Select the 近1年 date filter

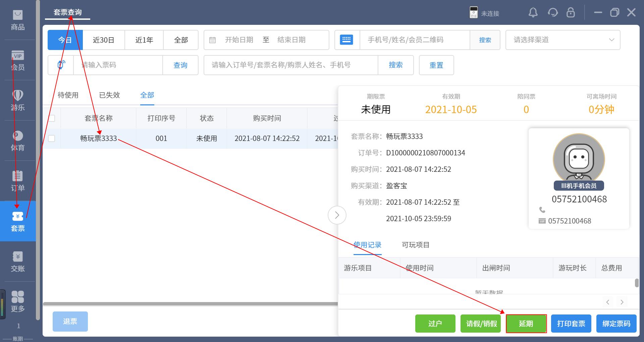pos(144,40)
